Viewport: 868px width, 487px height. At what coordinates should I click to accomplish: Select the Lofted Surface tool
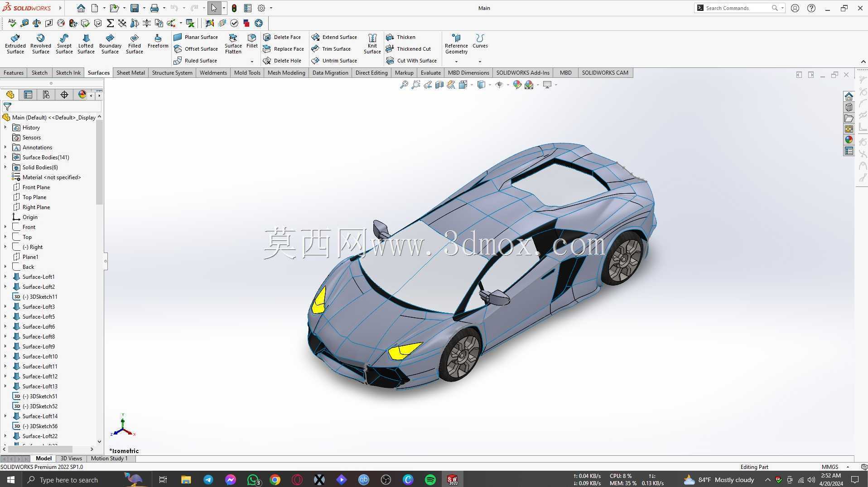[x=86, y=43]
